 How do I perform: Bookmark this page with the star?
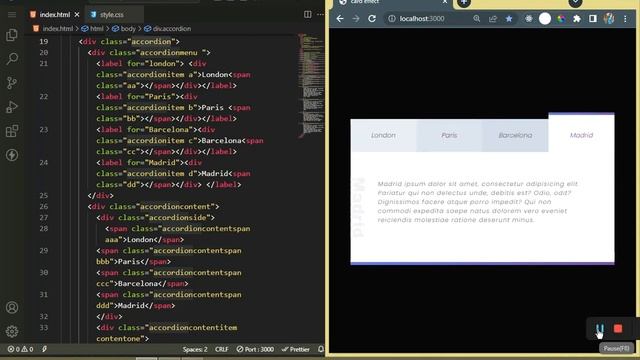[509, 19]
